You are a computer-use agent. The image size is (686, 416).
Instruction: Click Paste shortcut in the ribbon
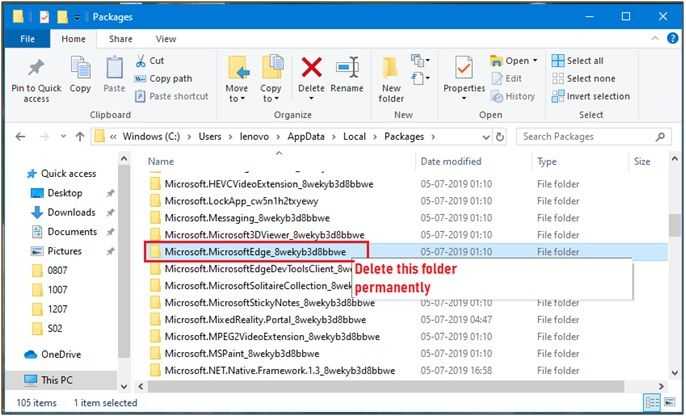click(x=172, y=96)
